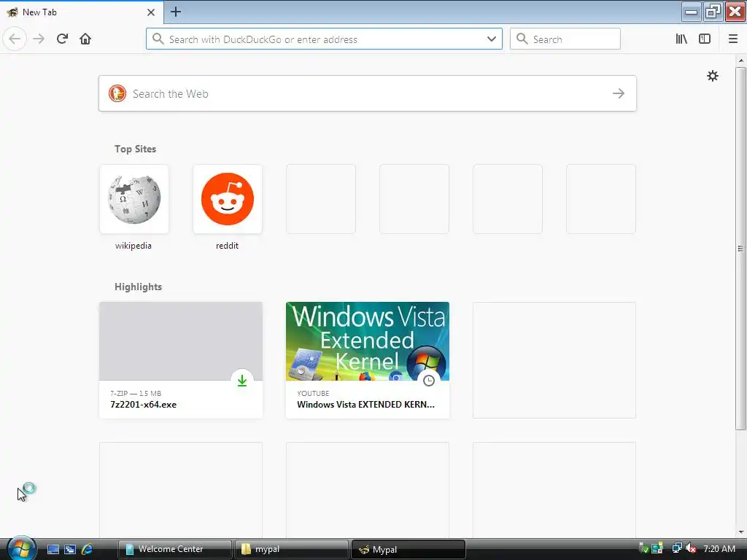Click the muted volume tray icon
Viewport: 747px width, 560px height.
click(691, 548)
